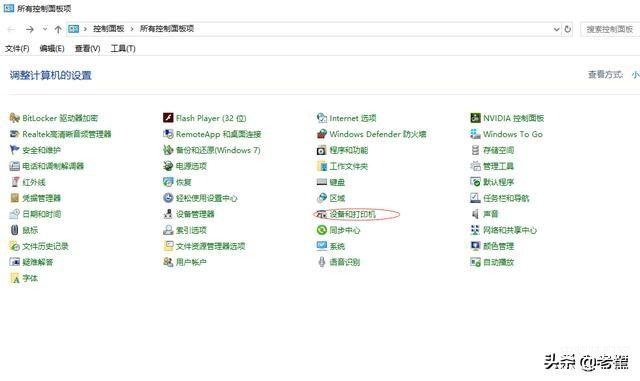640x381 pixels.
Task: Open the Internet 选项 icon
Action: click(x=322, y=118)
